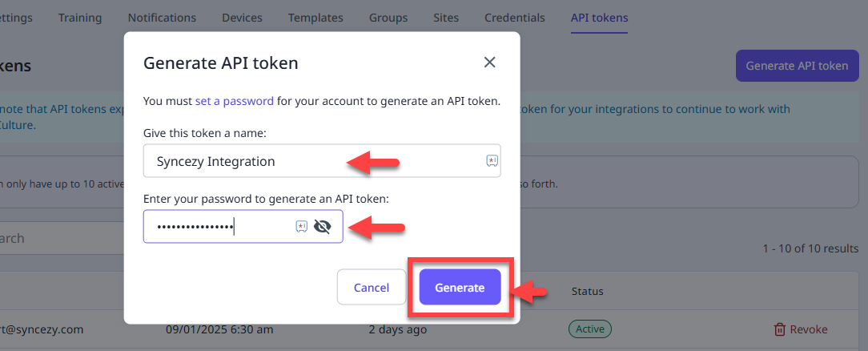
Task: Click the background Generate API token button
Action: click(798, 66)
